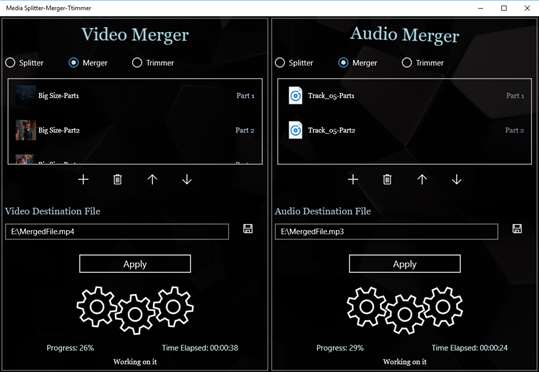Delete selected file in Video Merger

click(x=118, y=179)
